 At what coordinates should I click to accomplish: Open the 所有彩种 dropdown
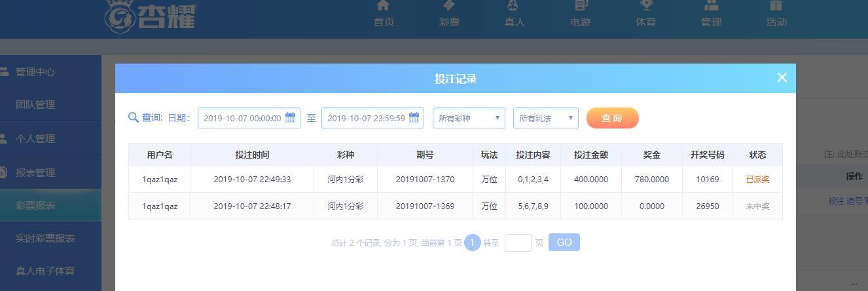click(x=469, y=118)
